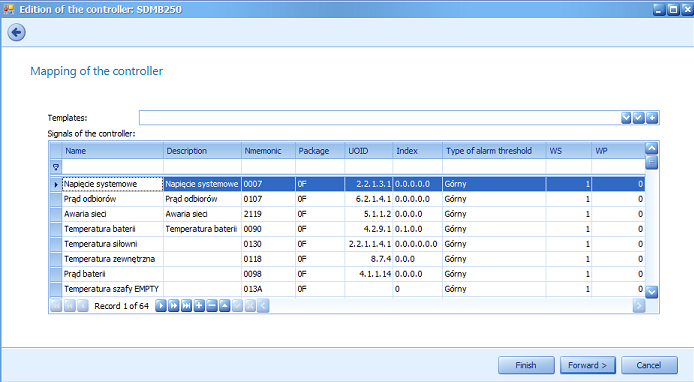Image resolution: width=694 pixels, height=382 pixels.
Task: Jump to last record in navigator
Action: (x=186, y=306)
